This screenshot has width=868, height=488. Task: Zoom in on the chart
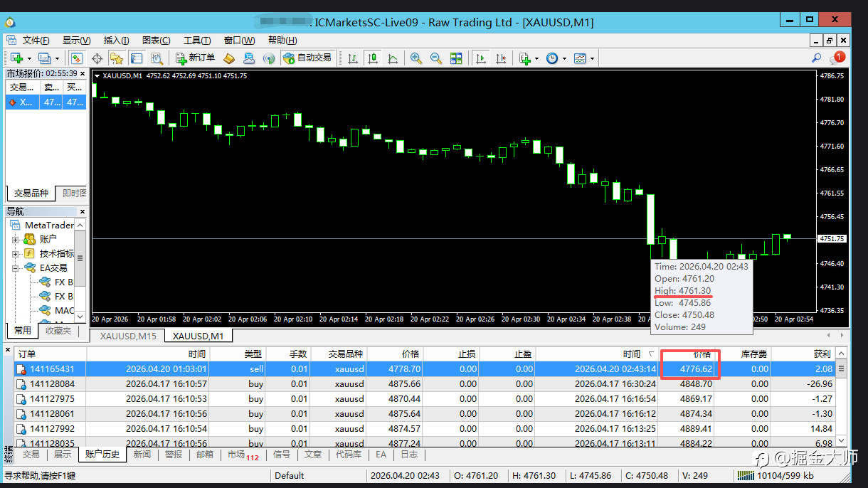click(416, 58)
